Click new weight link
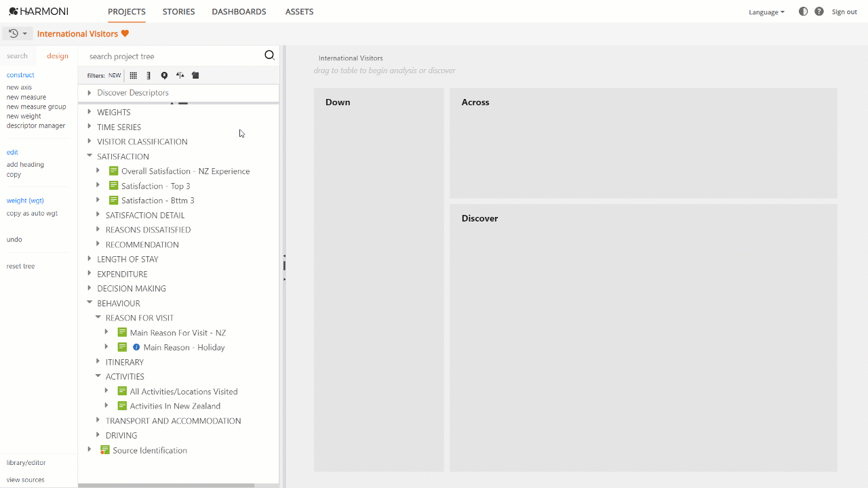The height and width of the screenshot is (488, 868). [x=24, y=116]
